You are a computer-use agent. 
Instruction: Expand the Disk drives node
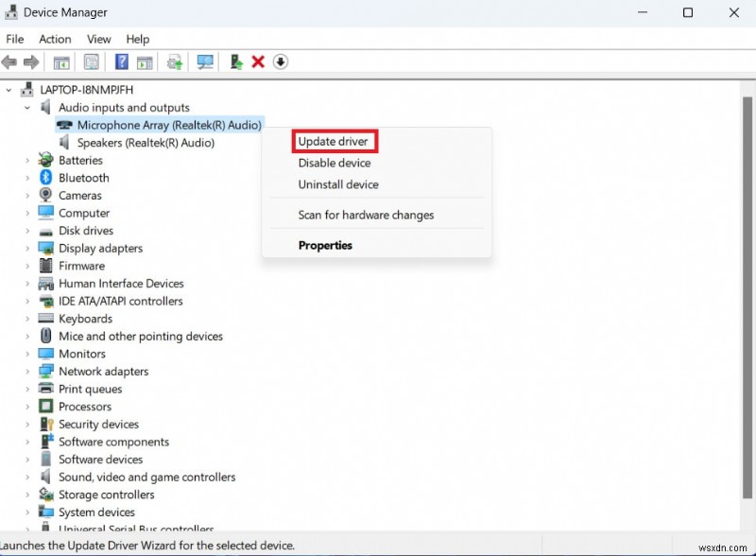pyautogui.click(x=27, y=231)
